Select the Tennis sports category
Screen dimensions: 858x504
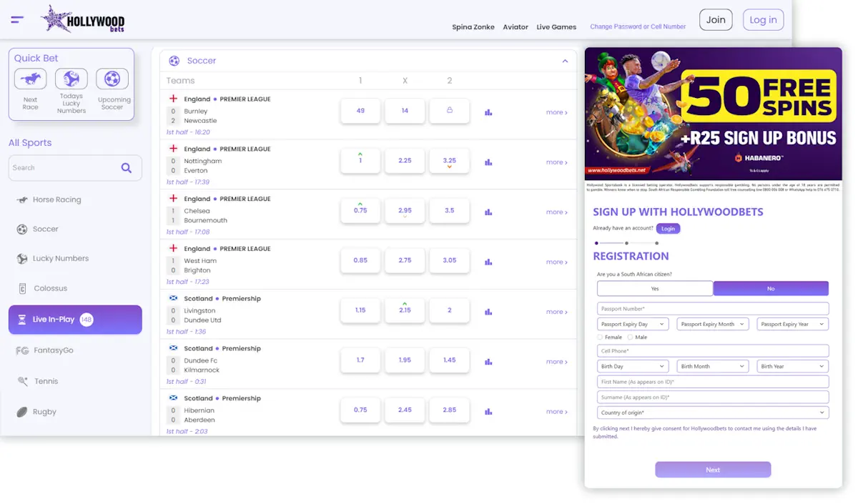(x=47, y=381)
